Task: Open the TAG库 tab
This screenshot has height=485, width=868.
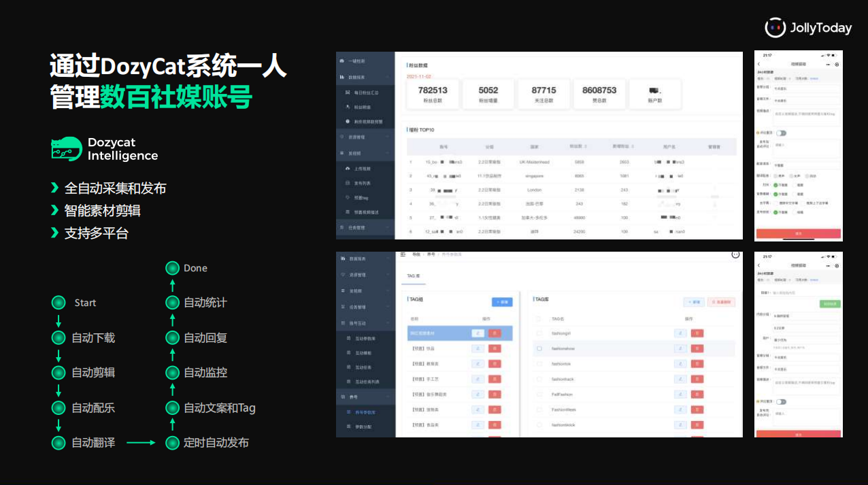Action: pos(414,275)
